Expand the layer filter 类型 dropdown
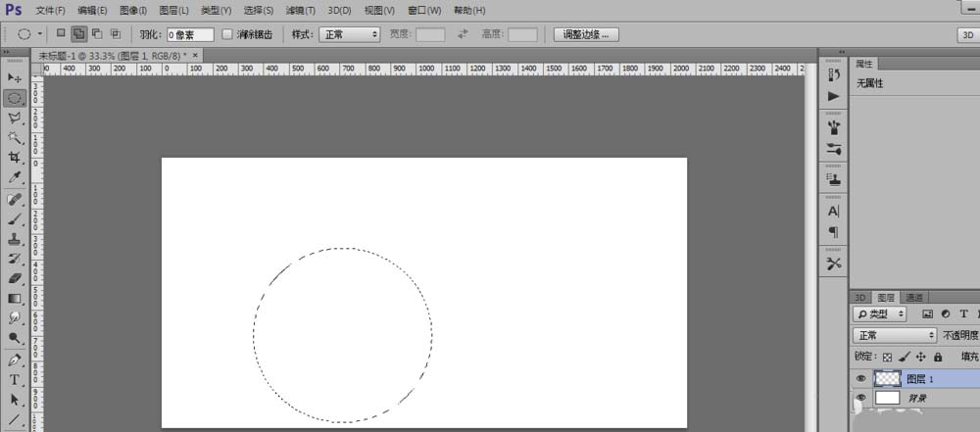 (879, 314)
